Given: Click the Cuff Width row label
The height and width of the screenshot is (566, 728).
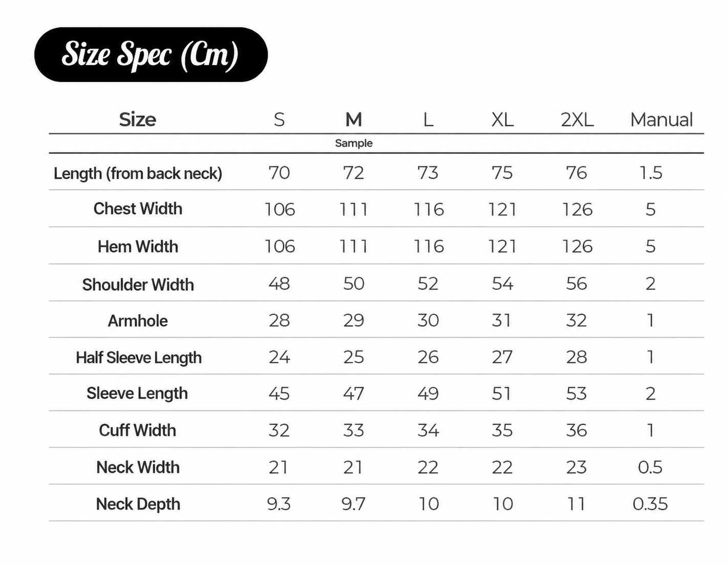Looking at the screenshot, I should 137,430.
